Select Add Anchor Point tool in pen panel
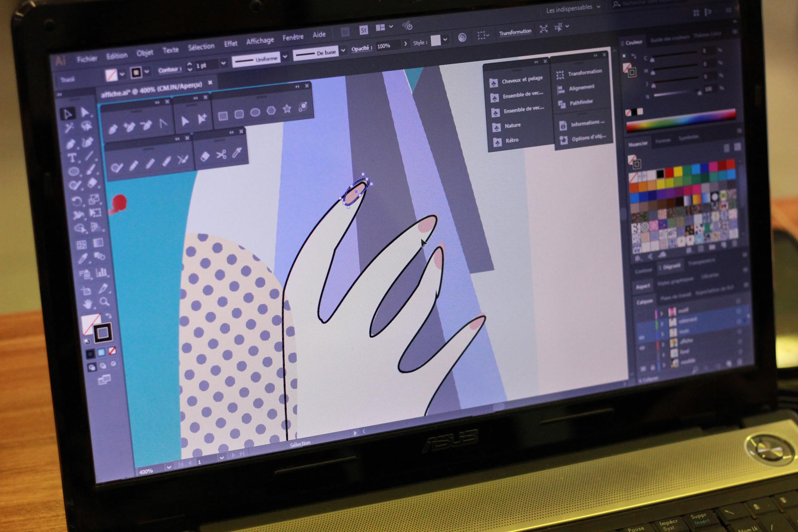 [x=129, y=127]
